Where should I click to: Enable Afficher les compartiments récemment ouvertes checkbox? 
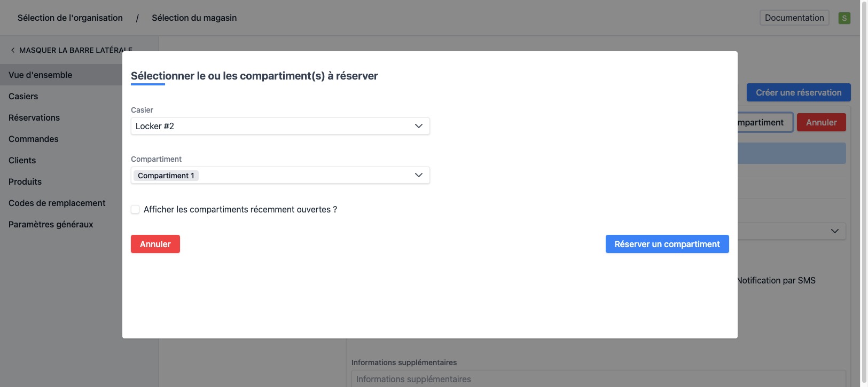pyautogui.click(x=136, y=210)
